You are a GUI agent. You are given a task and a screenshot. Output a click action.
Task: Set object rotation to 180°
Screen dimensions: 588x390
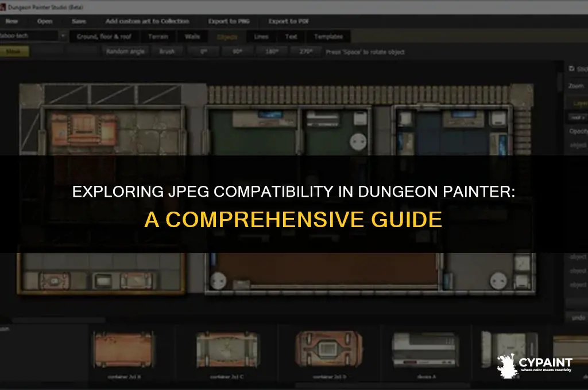(272, 51)
